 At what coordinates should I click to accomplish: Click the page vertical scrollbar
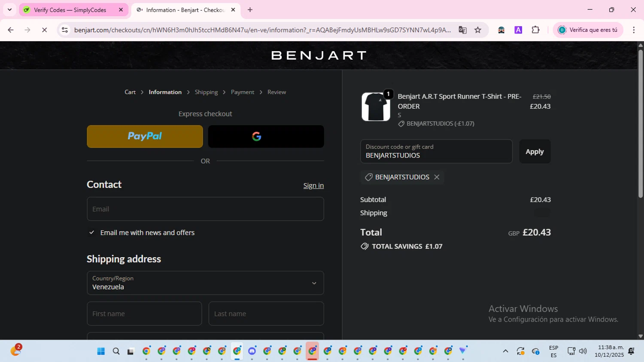(x=641, y=125)
